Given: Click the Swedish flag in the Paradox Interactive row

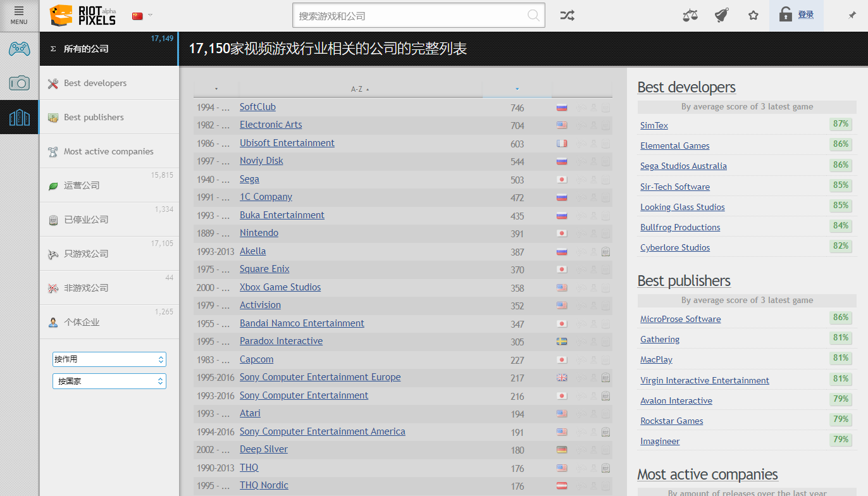Looking at the screenshot, I should coord(562,342).
